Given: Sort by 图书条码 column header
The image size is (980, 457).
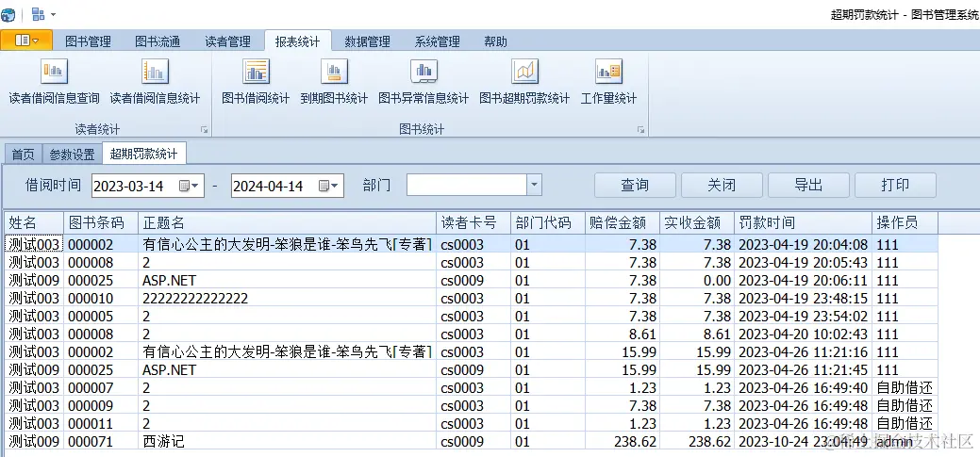Looking at the screenshot, I should point(101,223).
